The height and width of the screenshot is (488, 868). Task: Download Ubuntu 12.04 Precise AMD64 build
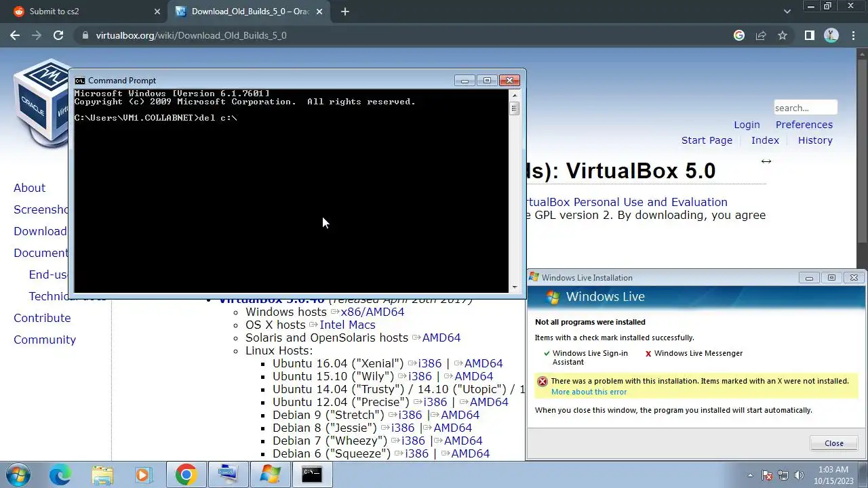click(489, 402)
